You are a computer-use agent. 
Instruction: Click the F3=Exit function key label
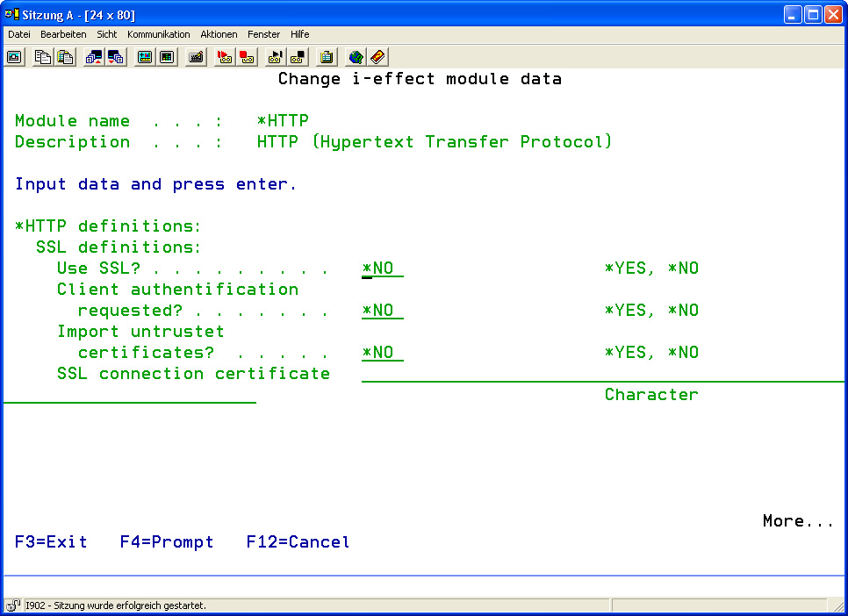click(x=51, y=542)
